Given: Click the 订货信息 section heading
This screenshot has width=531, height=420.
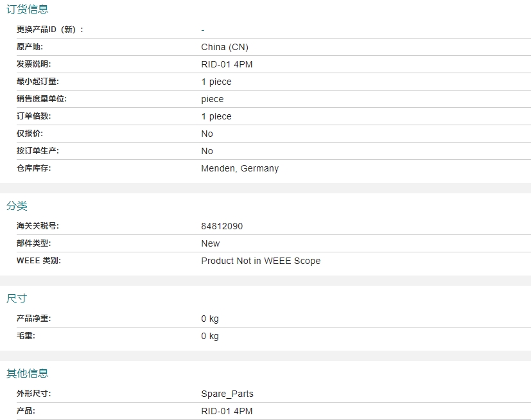Looking at the screenshot, I should click(x=27, y=10).
